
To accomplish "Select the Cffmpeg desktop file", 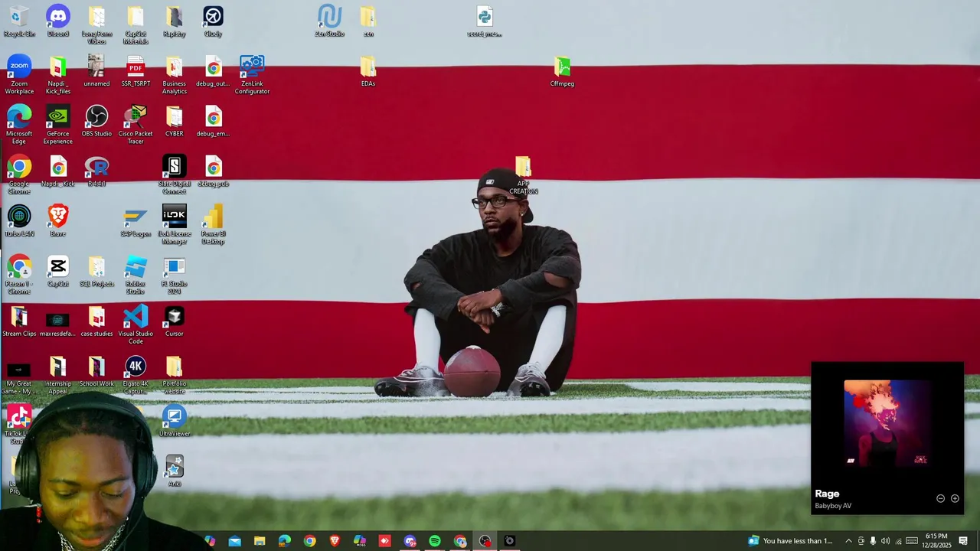I will pos(562,71).
